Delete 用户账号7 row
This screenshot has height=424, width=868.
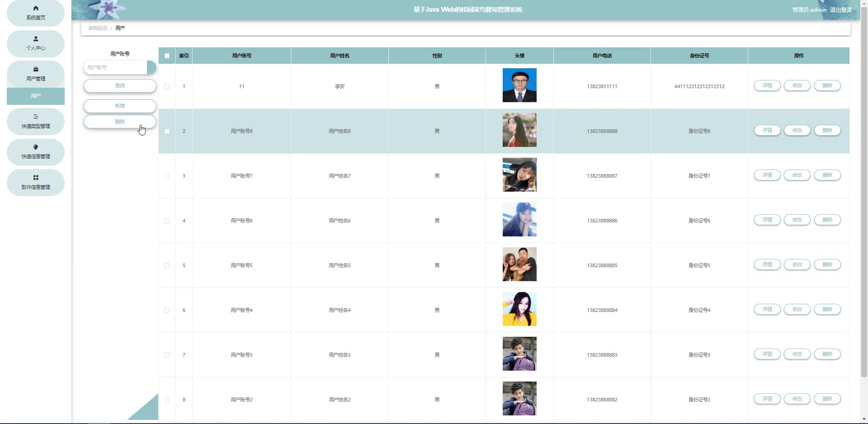827,175
